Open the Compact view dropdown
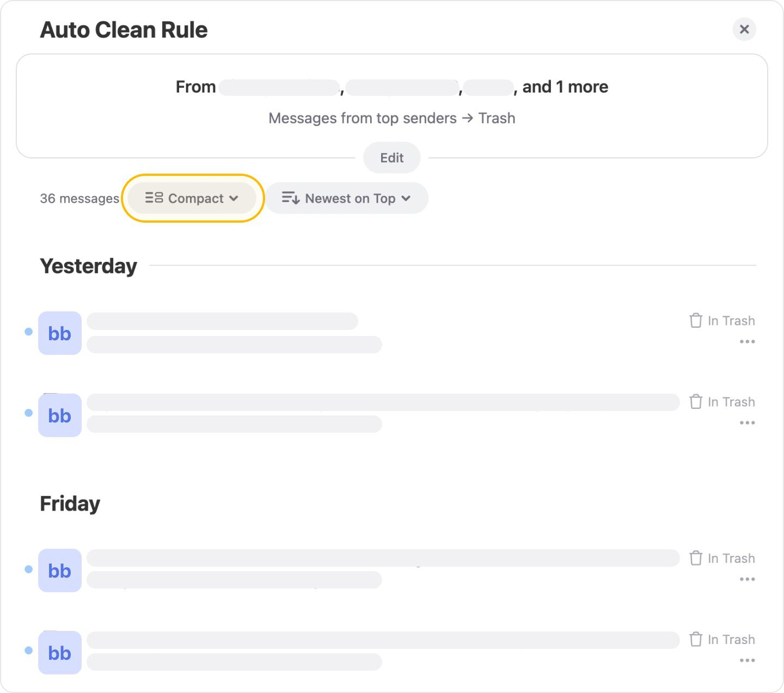784x693 pixels. 192,198
